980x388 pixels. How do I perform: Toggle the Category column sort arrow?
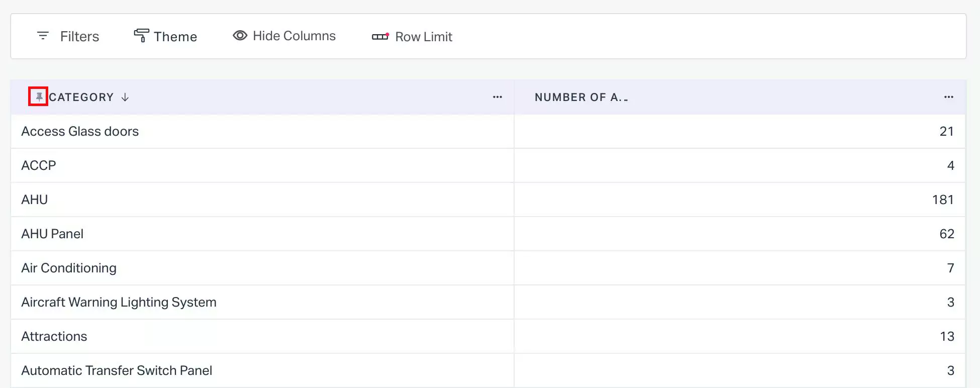[x=125, y=97]
